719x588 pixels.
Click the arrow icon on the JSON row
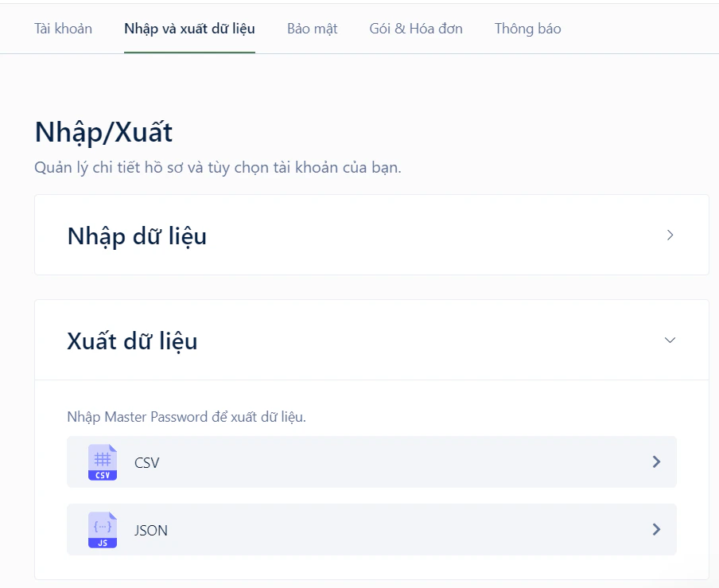tap(656, 529)
